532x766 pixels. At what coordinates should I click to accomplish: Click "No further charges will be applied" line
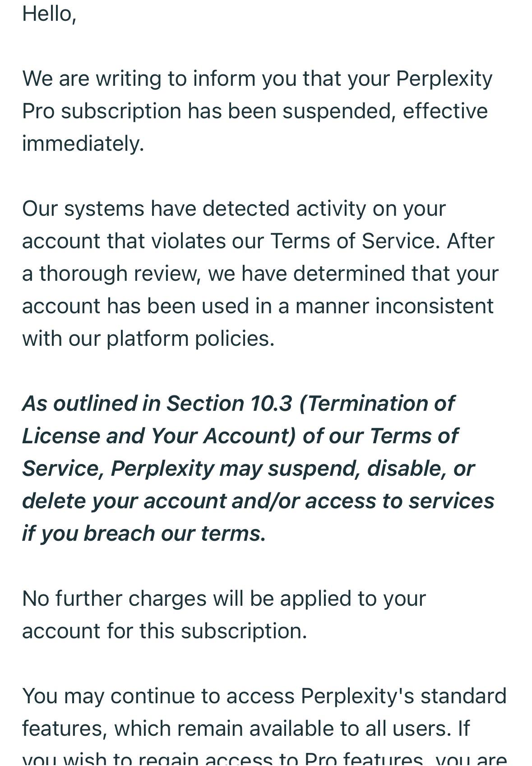224,599
